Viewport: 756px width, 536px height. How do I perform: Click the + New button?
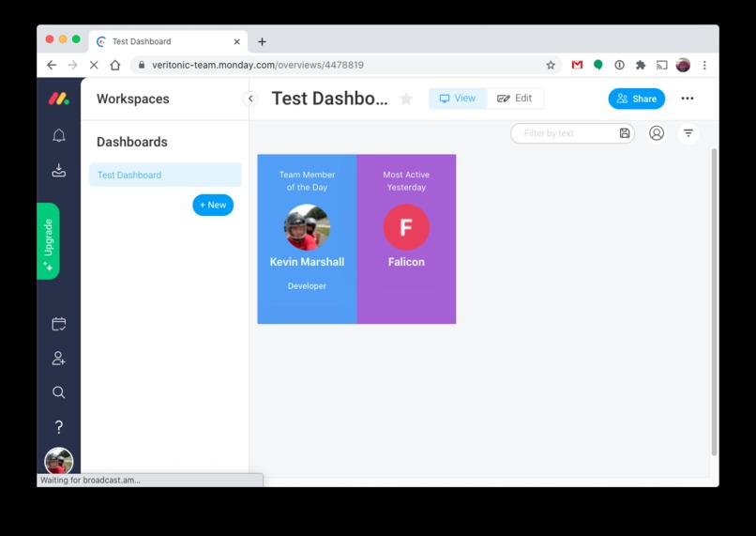[x=213, y=205]
